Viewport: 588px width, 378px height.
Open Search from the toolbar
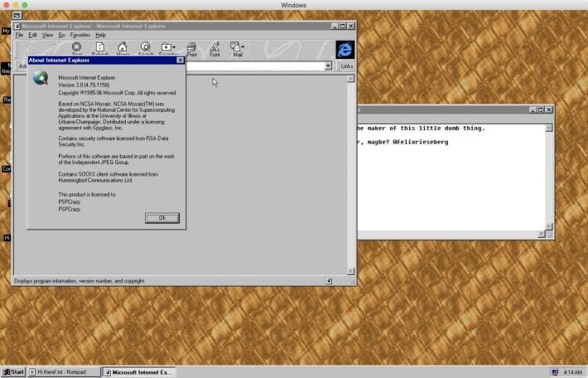point(146,47)
